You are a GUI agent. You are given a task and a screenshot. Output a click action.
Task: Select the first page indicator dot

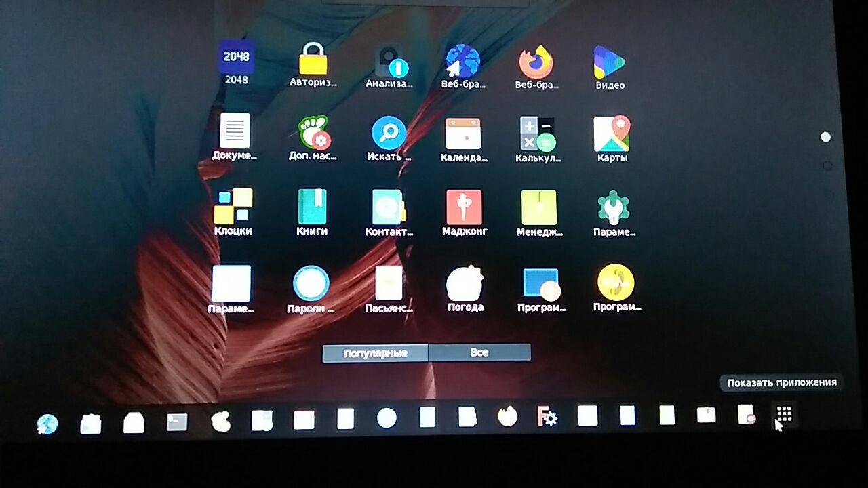click(x=825, y=137)
